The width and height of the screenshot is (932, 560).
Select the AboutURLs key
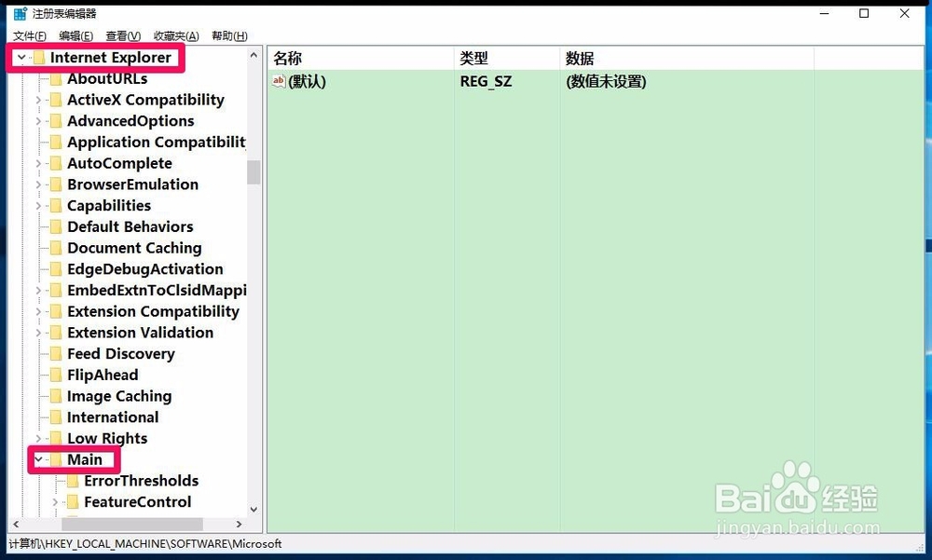107,78
